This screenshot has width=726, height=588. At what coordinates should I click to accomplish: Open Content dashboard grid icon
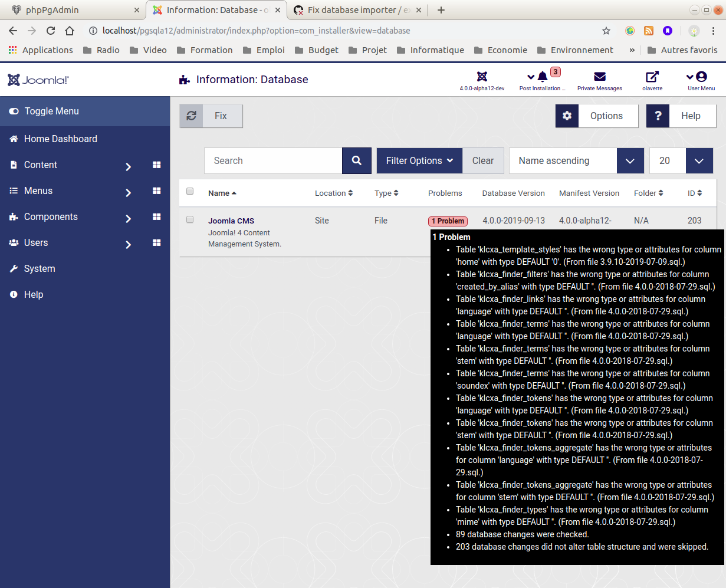(157, 165)
